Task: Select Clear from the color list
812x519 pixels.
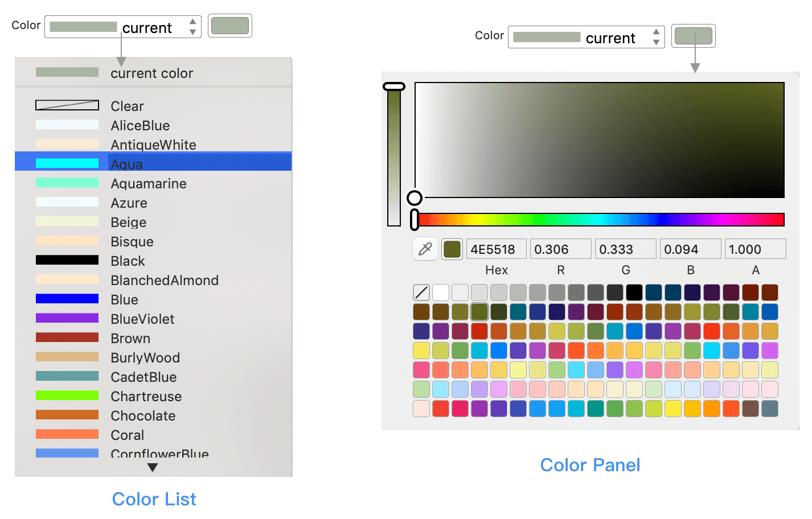Action: click(x=153, y=106)
